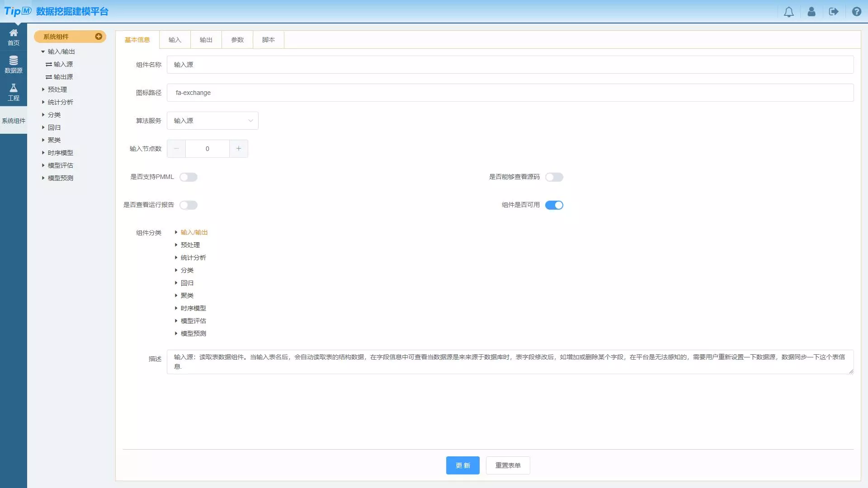868x488 pixels.
Task: Expand 聚类 in 组件分类 tree
Action: click(176, 296)
